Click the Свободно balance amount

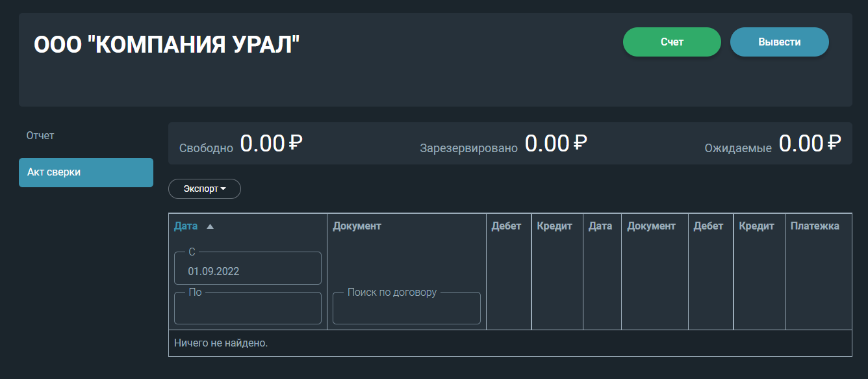272,143
